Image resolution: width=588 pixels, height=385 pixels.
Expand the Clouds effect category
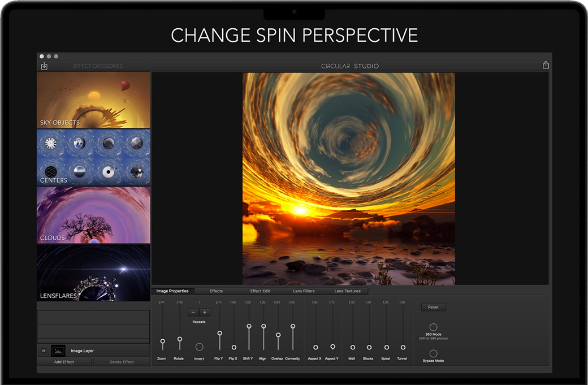point(93,215)
